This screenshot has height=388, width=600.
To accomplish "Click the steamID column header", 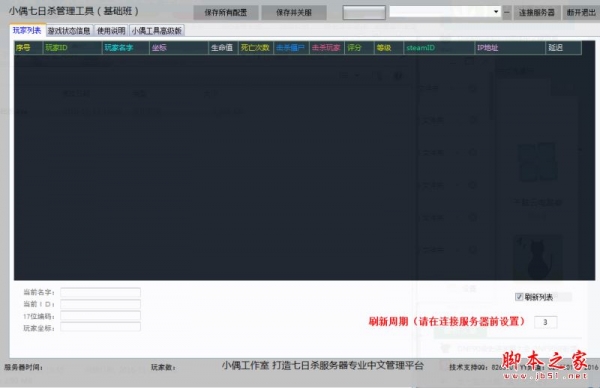I will click(x=439, y=48).
